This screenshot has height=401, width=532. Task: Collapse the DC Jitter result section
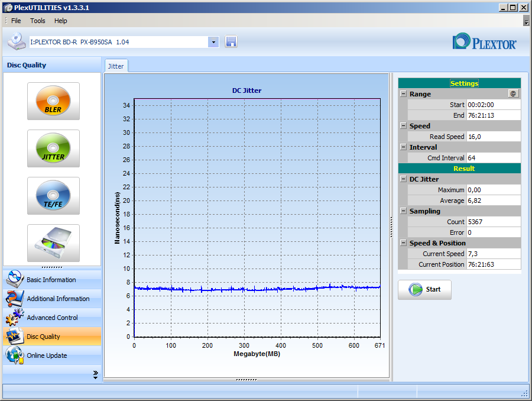click(403, 179)
